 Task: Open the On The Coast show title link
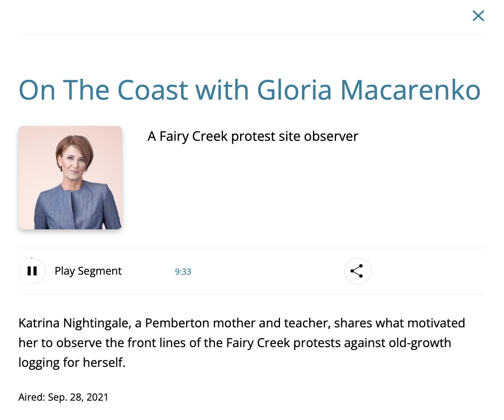tap(249, 90)
